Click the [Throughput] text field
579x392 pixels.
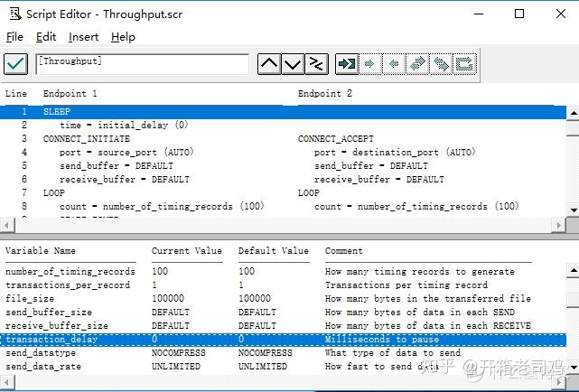tap(143, 64)
